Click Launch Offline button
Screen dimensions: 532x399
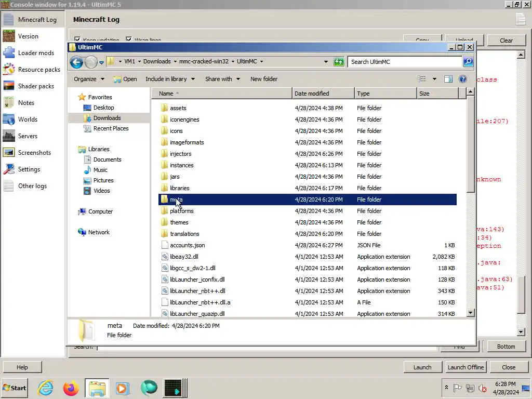click(465, 367)
